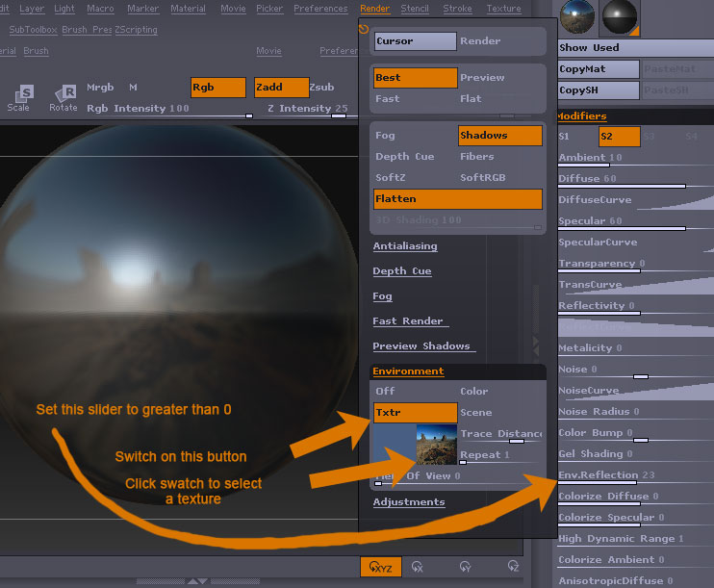
Task: Open the Stencil menu
Action: coord(415,9)
